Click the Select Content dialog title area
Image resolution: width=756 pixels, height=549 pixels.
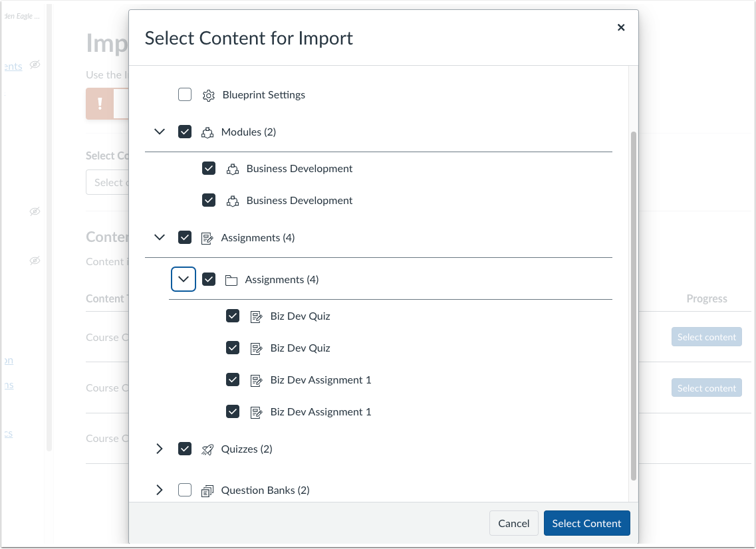(249, 38)
